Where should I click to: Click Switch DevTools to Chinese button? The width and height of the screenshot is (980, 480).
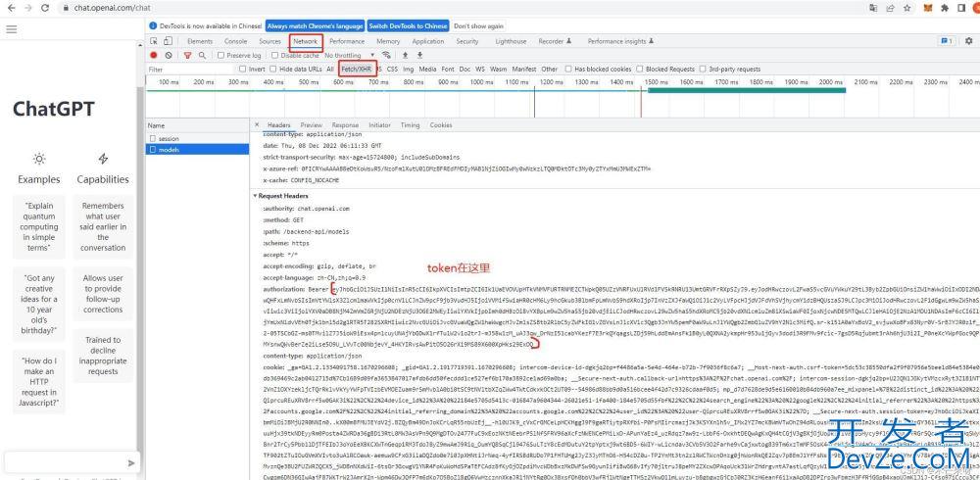(408, 26)
